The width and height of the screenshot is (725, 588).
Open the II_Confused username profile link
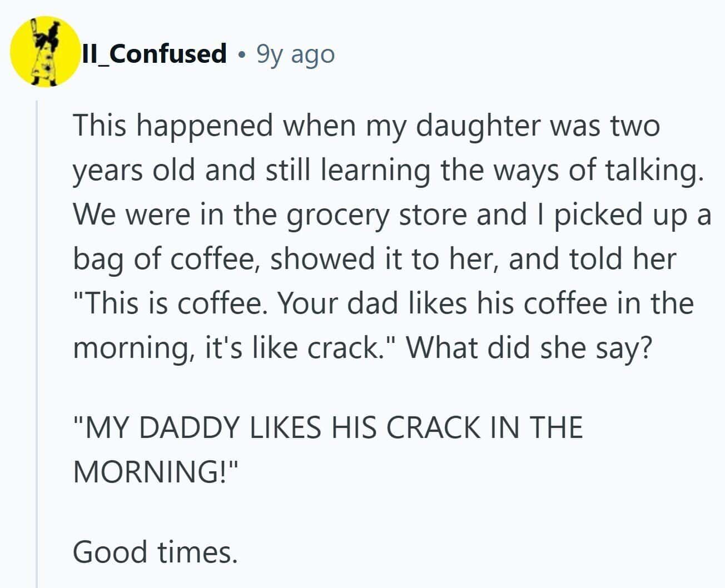154,54
